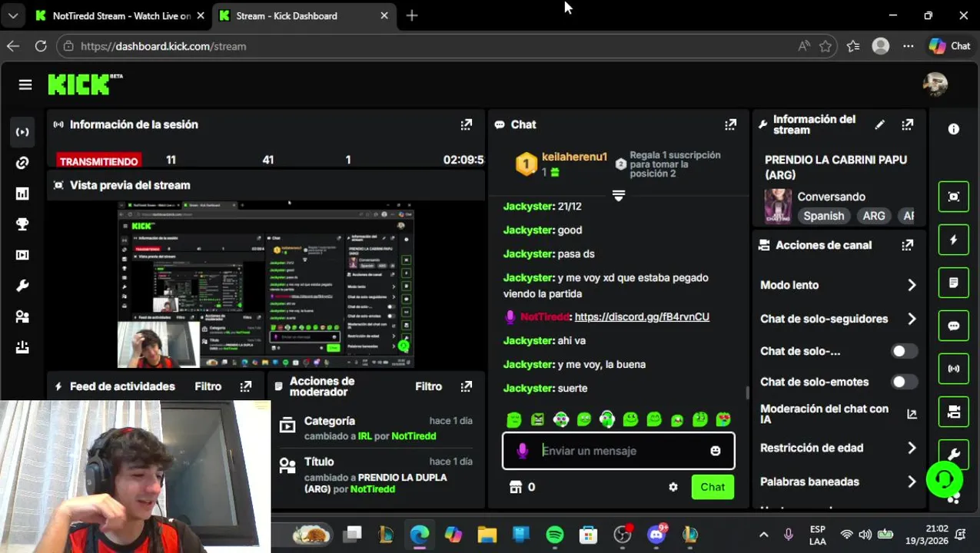The width and height of the screenshot is (980, 553).
Task: Toggle Chat de solo-emotes switch
Action: (904, 382)
